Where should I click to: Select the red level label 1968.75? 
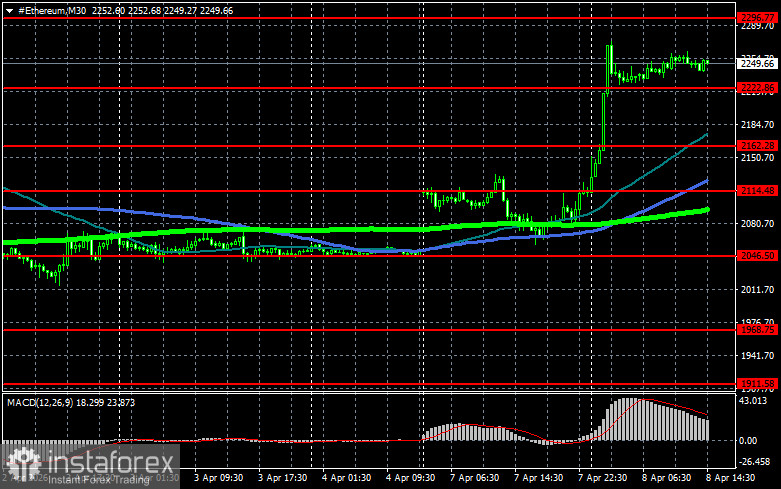pyautogui.click(x=757, y=330)
